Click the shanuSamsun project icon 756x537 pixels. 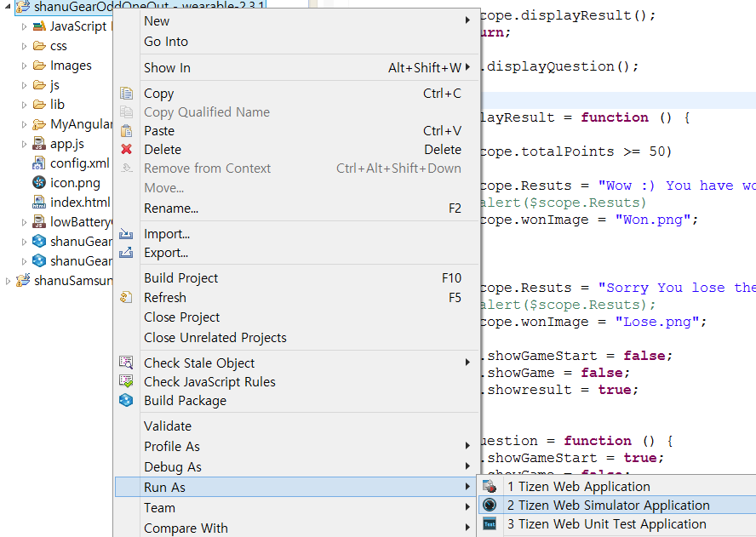[23, 280]
